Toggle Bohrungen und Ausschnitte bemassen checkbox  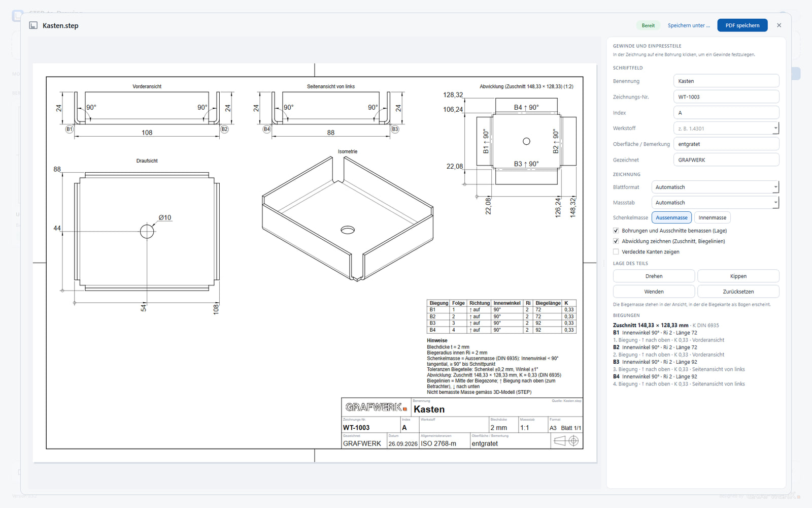[616, 231]
